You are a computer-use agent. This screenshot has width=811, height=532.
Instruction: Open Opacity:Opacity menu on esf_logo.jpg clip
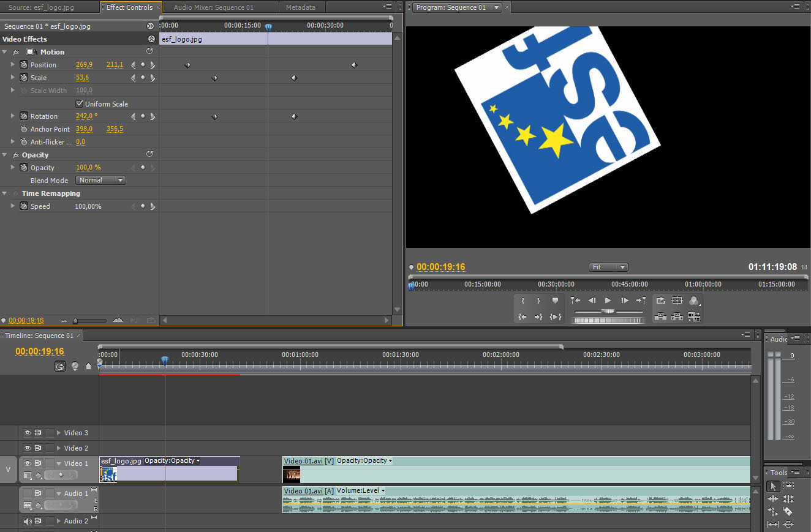coord(172,460)
